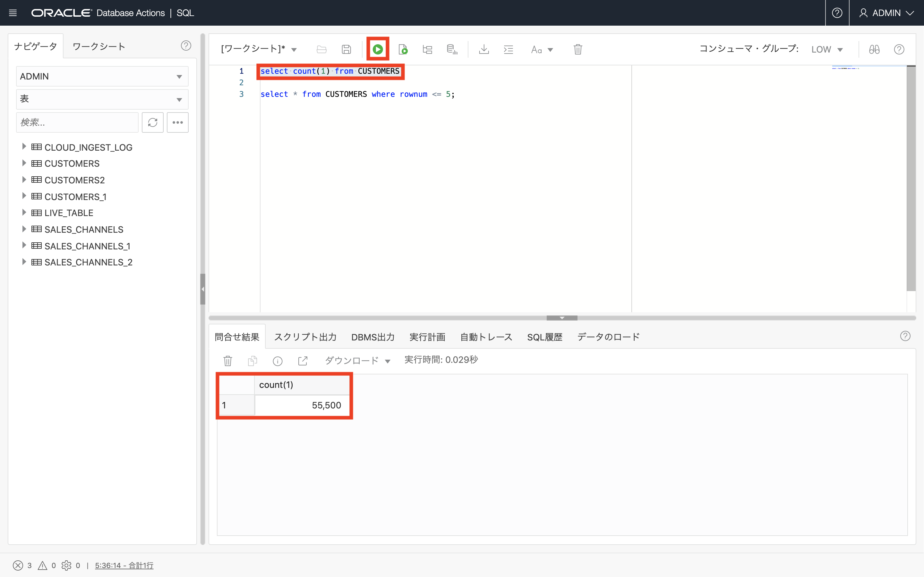Switch to the ワークシート navigator tab
The image size is (924, 577).
click(x=99, y=46)
